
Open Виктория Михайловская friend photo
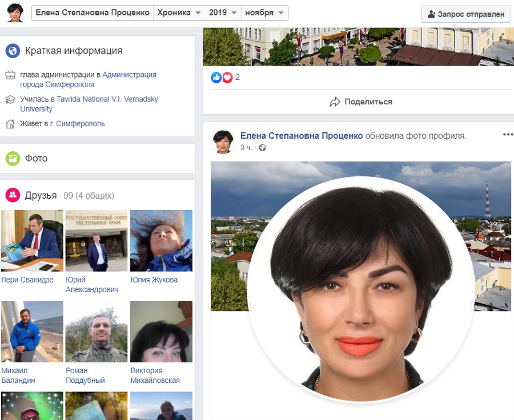[161, 332]
